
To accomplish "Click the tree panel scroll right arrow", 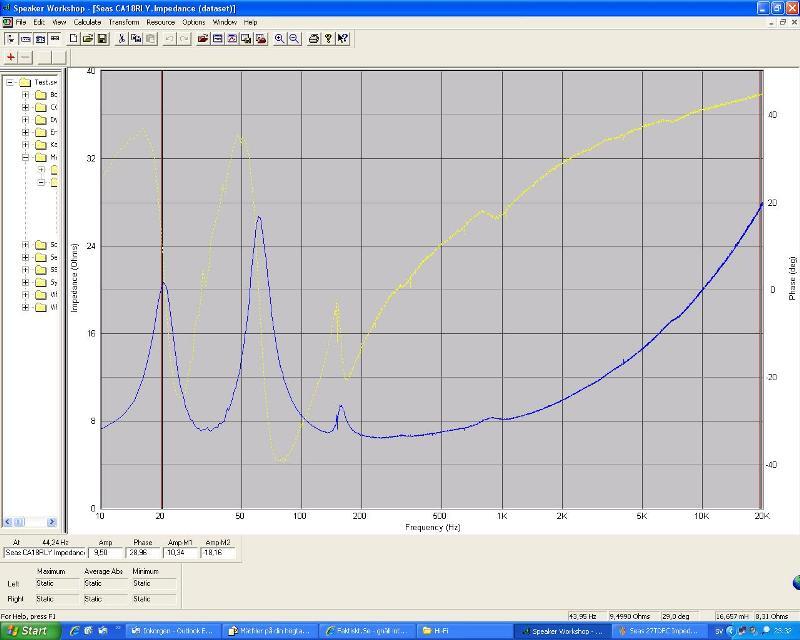I will (x=52, y=522).
